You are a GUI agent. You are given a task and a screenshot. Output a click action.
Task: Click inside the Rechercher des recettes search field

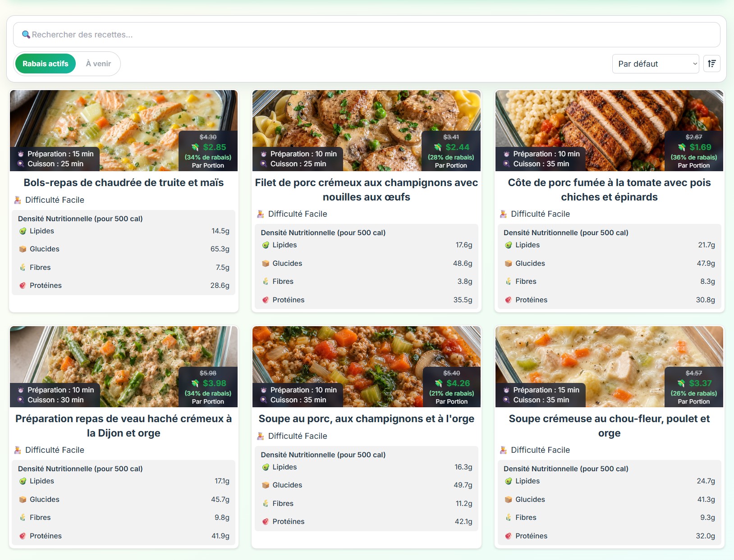(x=367, y=35)
